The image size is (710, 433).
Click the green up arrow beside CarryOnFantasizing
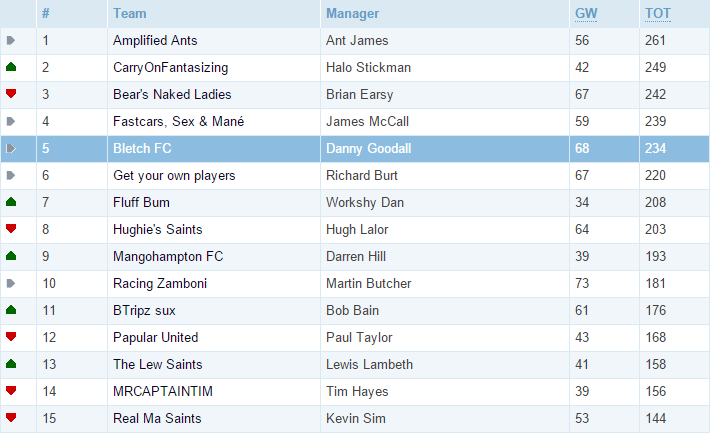point(11,67)
